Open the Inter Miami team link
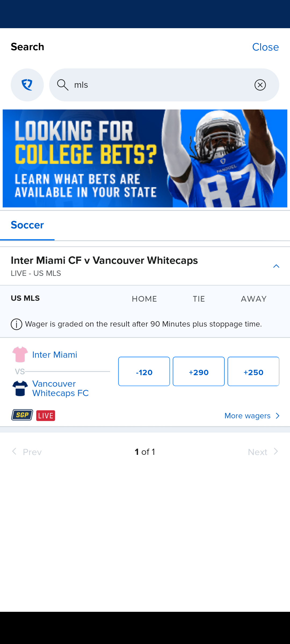Image resolution: width=290 pixels, height=644 pixels. point(55,355)
